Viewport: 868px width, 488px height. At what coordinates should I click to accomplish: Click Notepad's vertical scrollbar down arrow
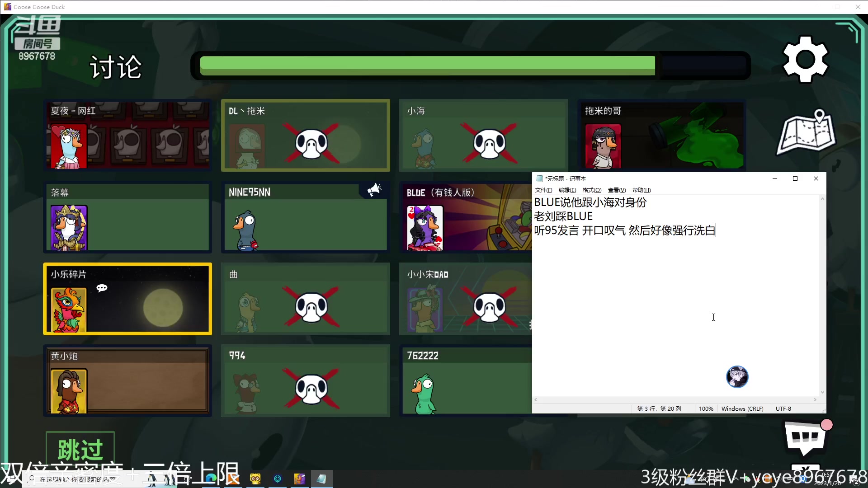pyautogui.click(x=823, y=392)
